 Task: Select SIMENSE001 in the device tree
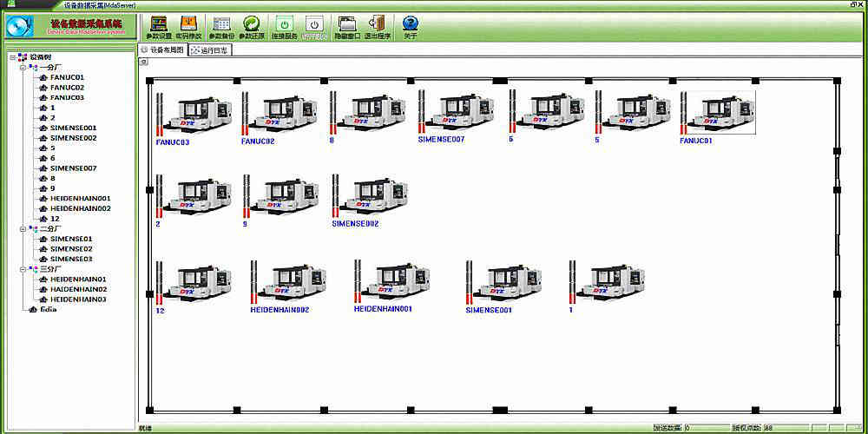coord(73,128)
